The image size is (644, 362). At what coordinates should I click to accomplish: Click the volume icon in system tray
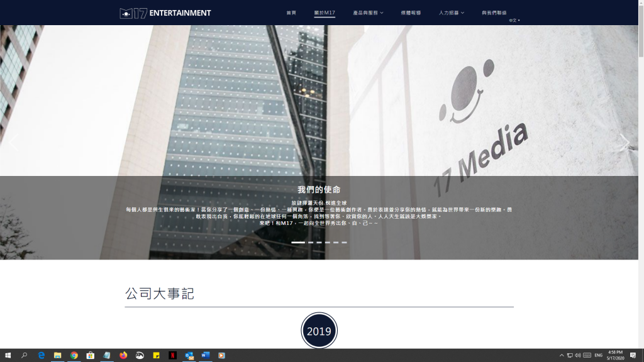[577, 355]
